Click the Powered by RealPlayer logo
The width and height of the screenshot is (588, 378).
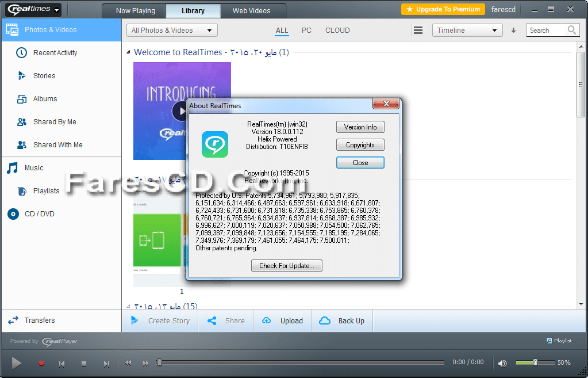point(60,341)
